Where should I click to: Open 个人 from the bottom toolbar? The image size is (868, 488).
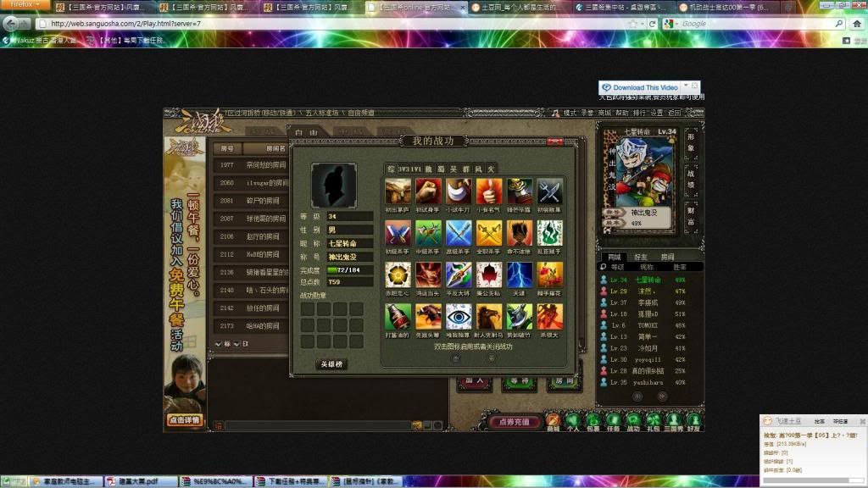coord(573,422)
